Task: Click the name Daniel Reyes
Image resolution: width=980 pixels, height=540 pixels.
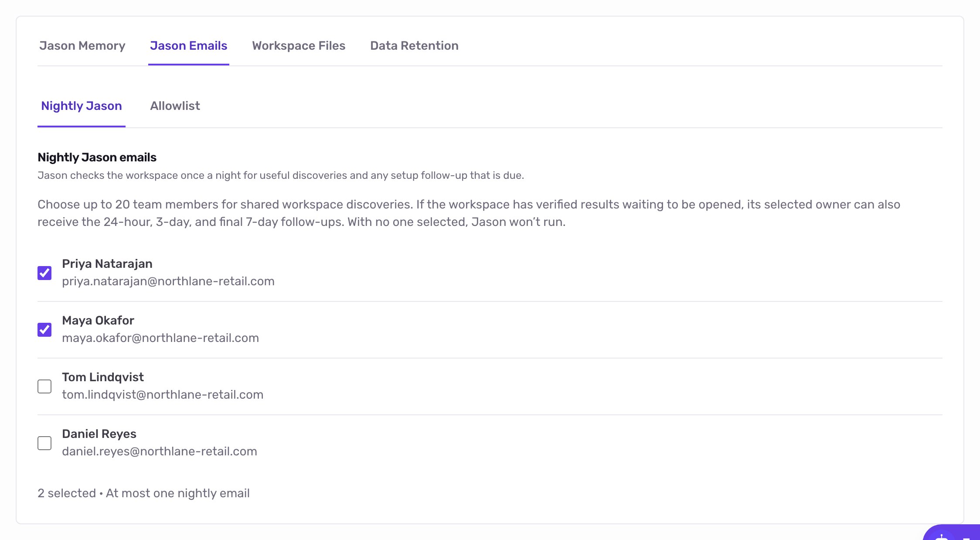Action: tap(99, 434)
